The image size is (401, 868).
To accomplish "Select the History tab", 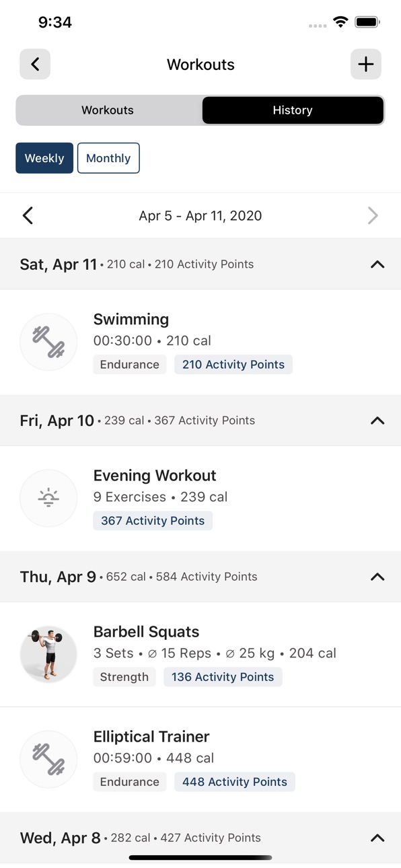I will [x=293, y=110].
